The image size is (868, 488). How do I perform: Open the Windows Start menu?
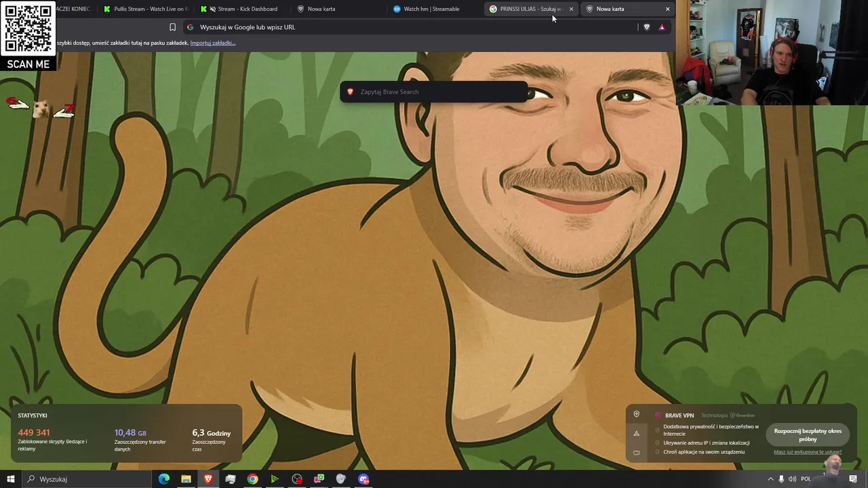[x=10, y=479]
